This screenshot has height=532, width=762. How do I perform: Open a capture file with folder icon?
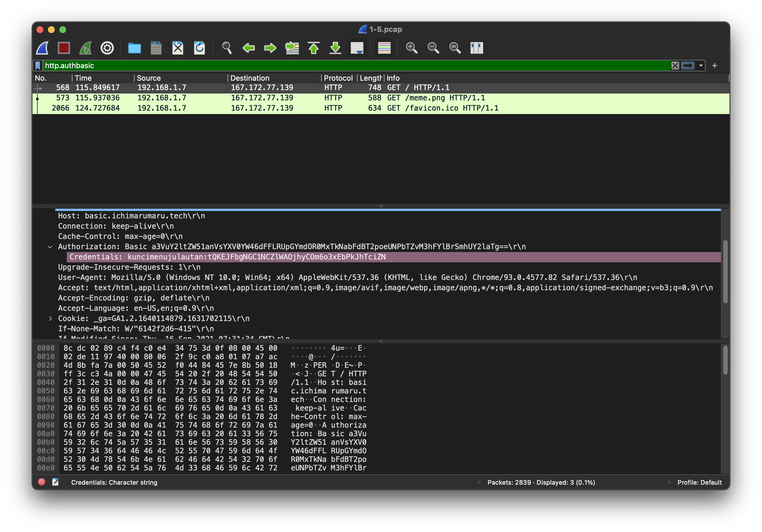pyautogui.click(x=134, y=48)
